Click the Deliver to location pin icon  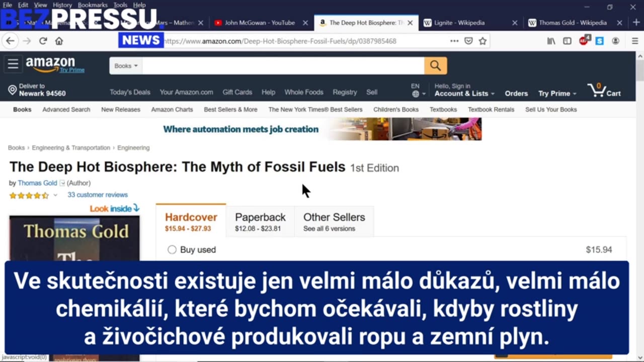[x=13, y=90]
